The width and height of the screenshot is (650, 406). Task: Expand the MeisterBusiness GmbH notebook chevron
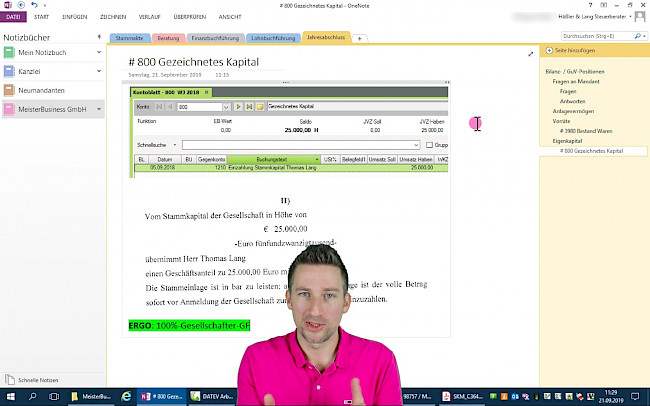pos(97,110)
